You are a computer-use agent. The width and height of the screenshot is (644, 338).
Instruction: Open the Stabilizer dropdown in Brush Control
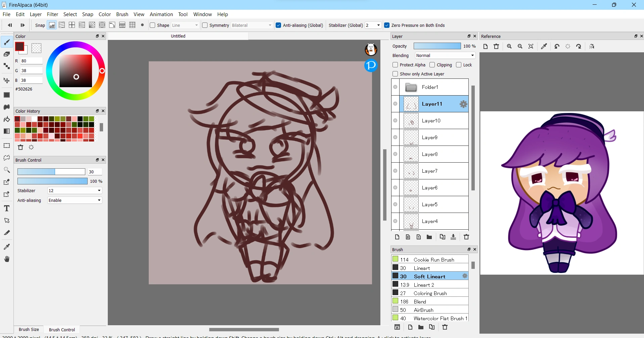[99, 190]
